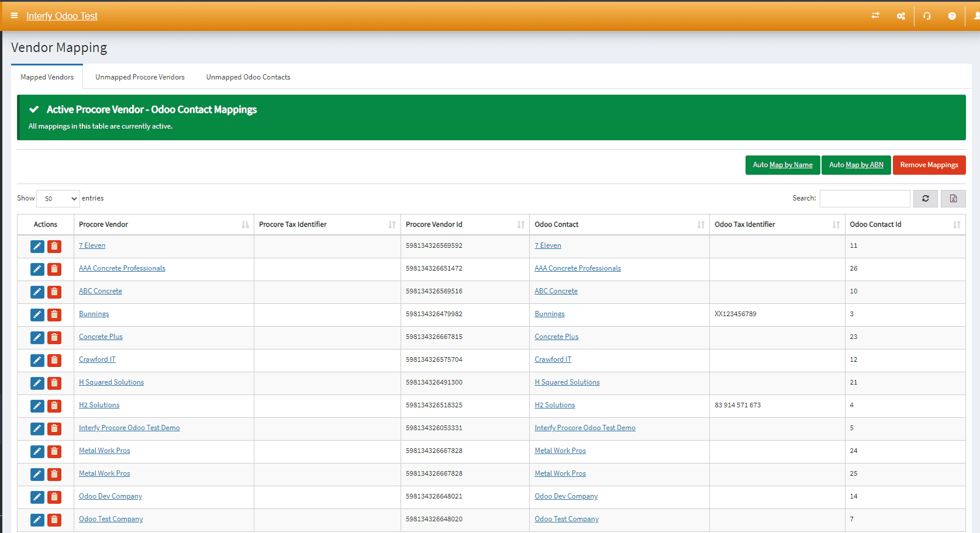Switch to Unmapped Procore Vendors tab
This screenshot has width=980, height=533.
click(x=140, y=77)
